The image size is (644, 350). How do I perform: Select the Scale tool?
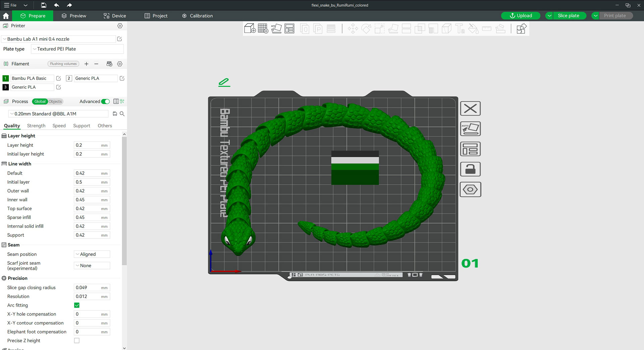point(380,29)
